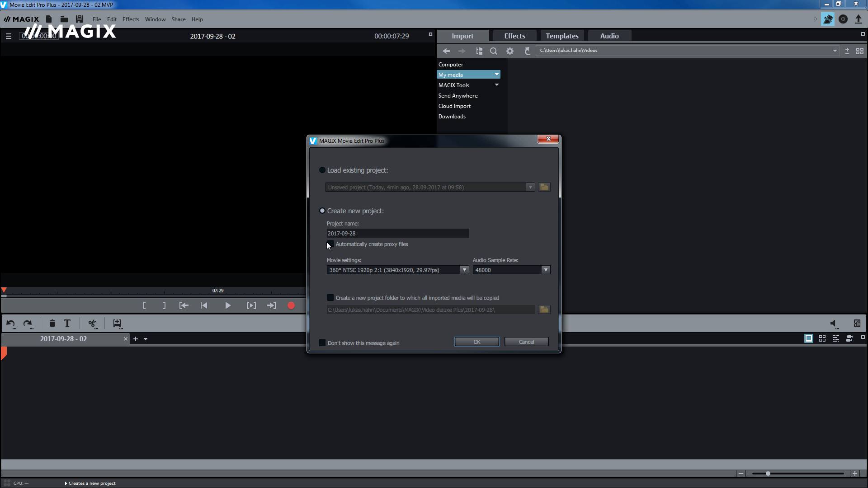This screenshot has width=868, height=488.
Task: Click the project name input field
Action: pyautogui.click(x=398, y=233)
